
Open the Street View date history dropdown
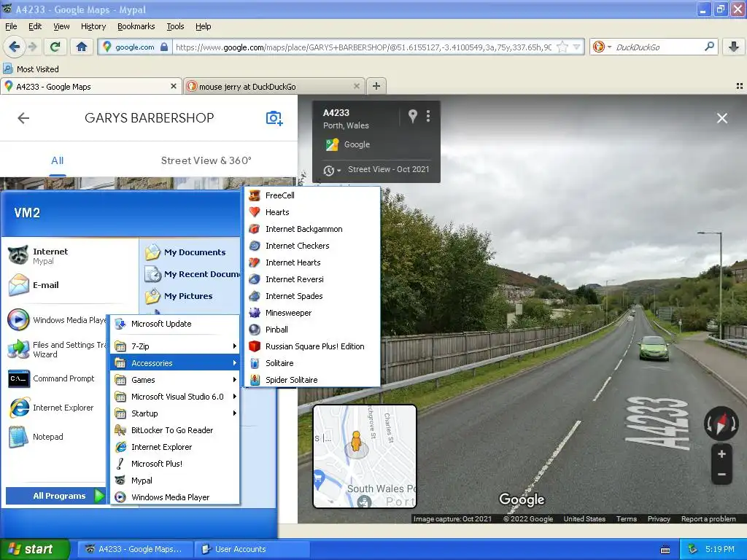332,170
